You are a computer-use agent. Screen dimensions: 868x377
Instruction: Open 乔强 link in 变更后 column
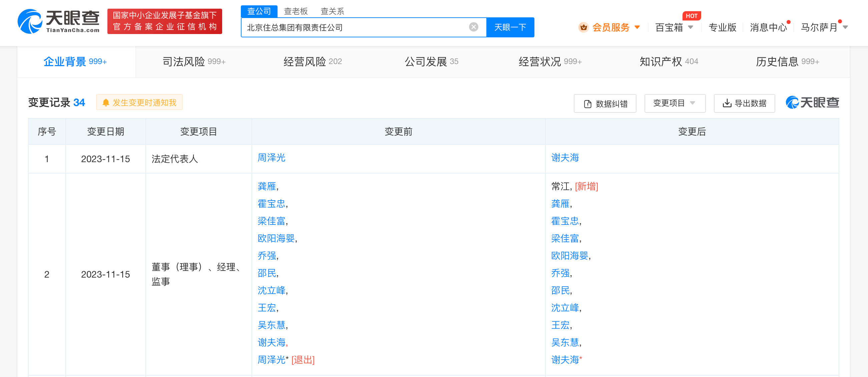coord(560,273)
